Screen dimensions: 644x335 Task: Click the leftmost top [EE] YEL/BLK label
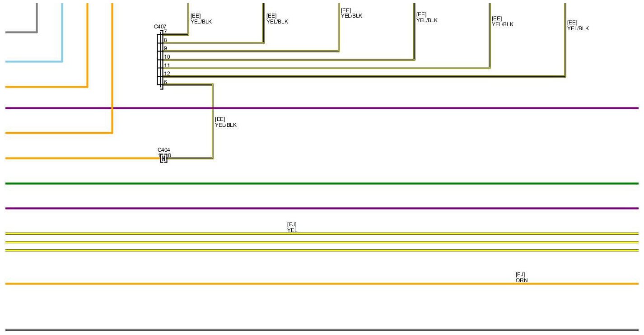pyautogui.click(x=201, y=19)
